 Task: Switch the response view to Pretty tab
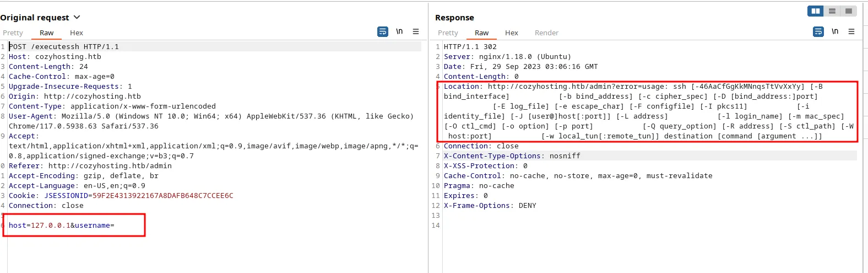(x=448, y=33)
